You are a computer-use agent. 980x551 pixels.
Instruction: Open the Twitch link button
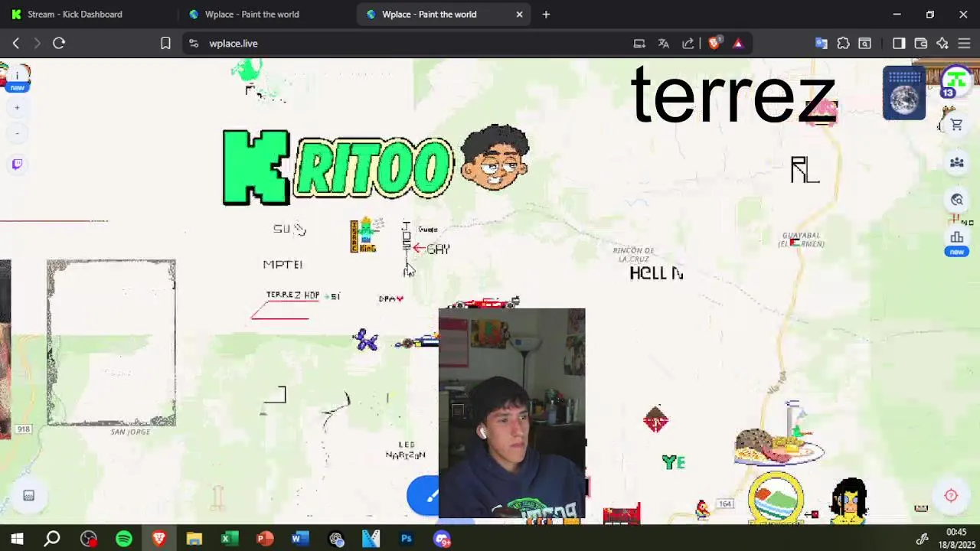17,164
